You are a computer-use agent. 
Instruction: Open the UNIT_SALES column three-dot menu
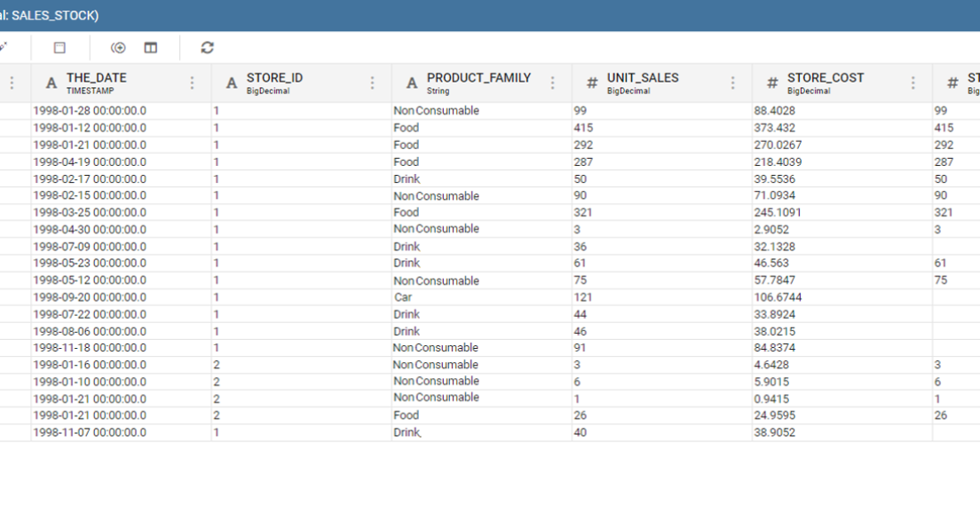[732, 83]
